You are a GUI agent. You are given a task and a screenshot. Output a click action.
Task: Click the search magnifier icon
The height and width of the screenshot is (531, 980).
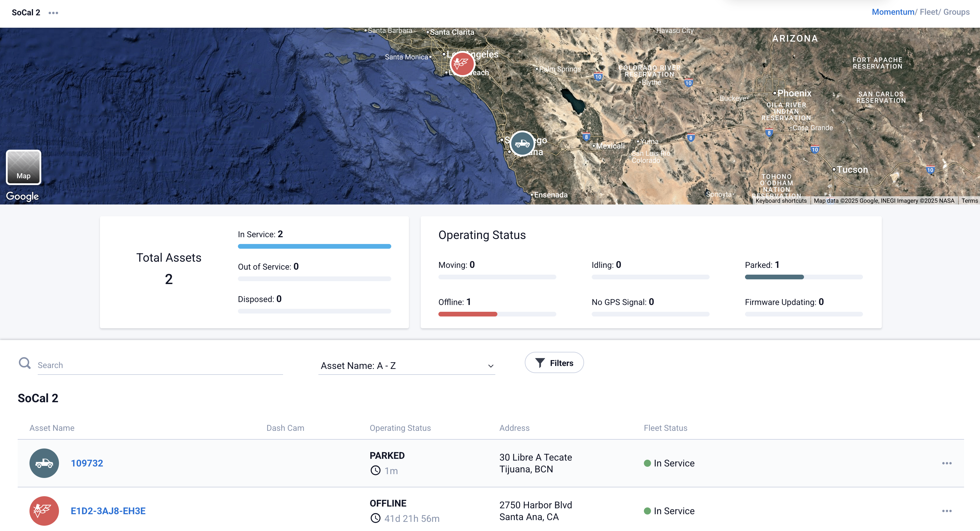point(25,363)
